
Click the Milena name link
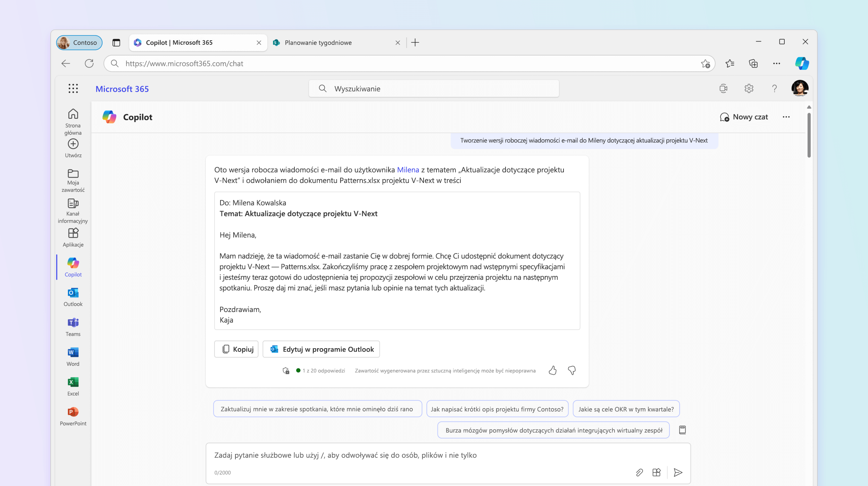(408, 170)
